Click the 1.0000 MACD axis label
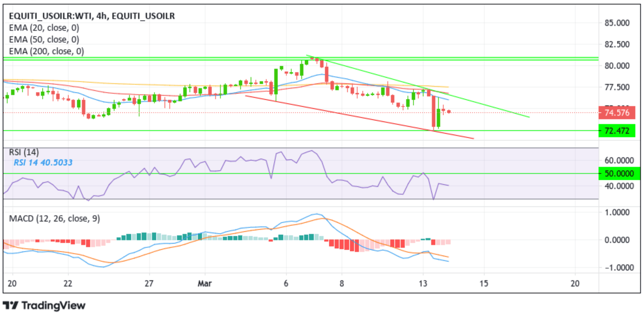The image size is (644, 319). 617,212
